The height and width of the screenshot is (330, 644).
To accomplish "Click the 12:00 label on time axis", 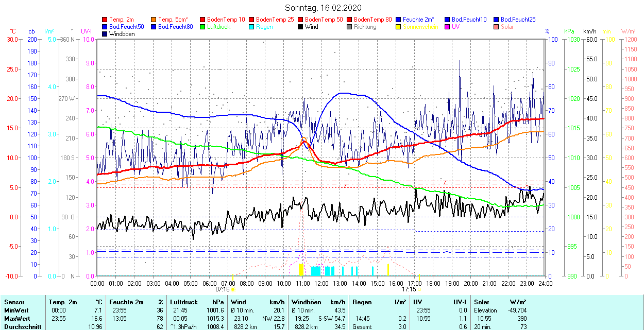I will point(321,283).
